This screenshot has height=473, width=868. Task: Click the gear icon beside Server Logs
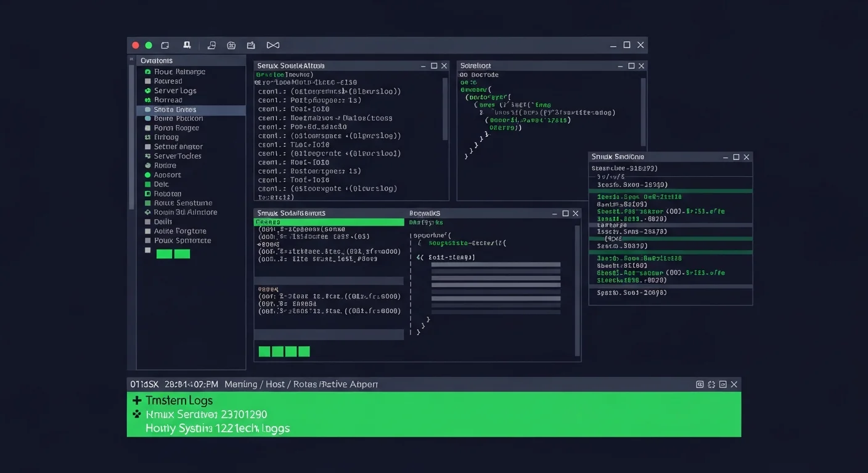147,90
